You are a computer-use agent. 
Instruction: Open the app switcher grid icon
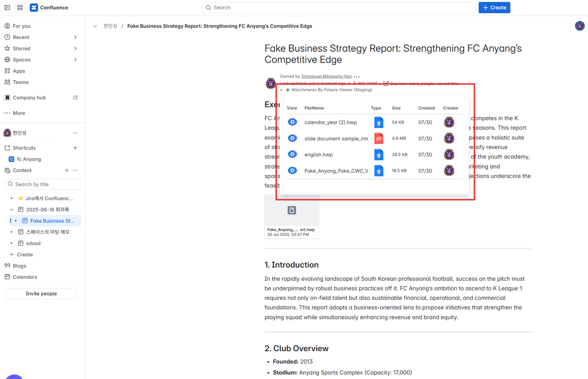coord(20,8)
